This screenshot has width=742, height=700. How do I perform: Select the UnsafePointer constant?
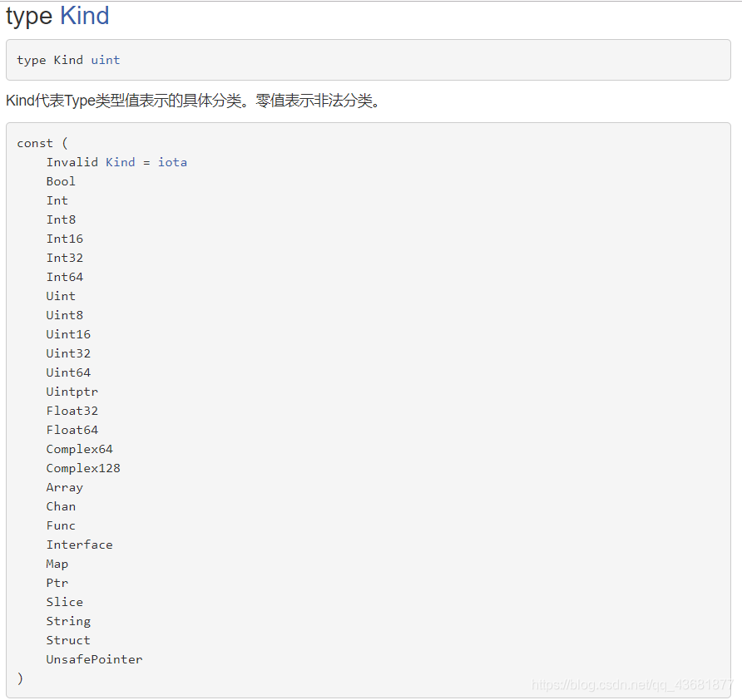point(94,659)
